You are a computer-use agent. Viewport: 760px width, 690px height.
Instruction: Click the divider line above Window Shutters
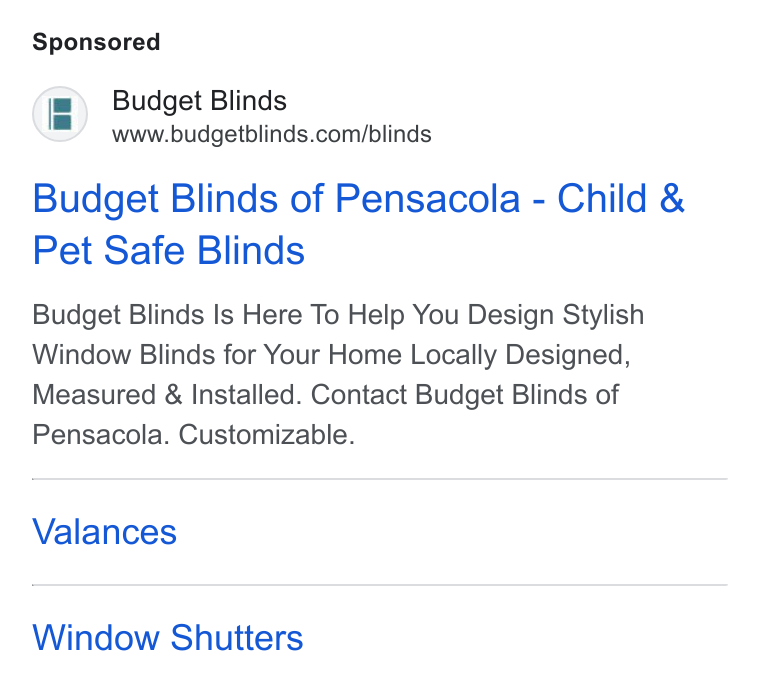coord(380,585)
